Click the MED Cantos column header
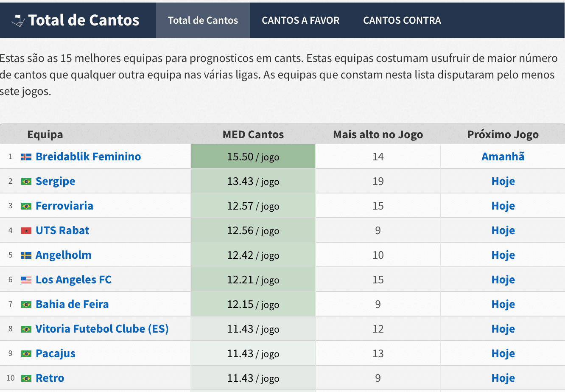The height and width of the screenshot is (392, 565). coord(253,134)
